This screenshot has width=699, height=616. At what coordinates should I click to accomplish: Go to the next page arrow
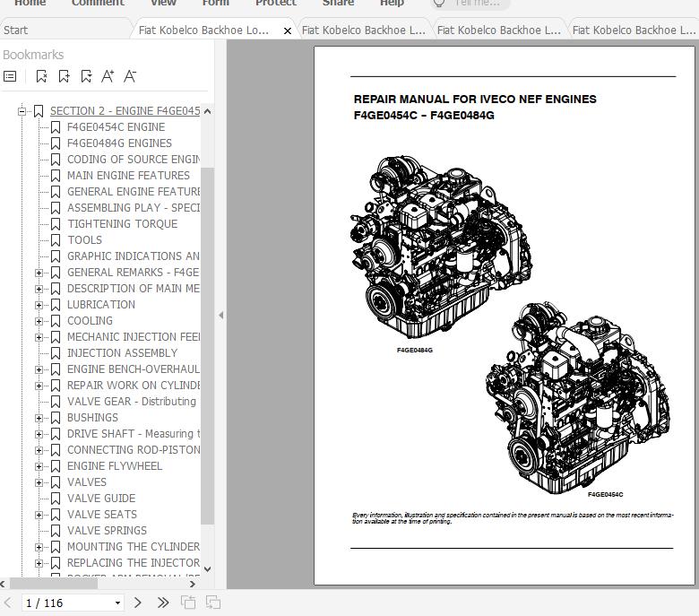coord(138,603)
